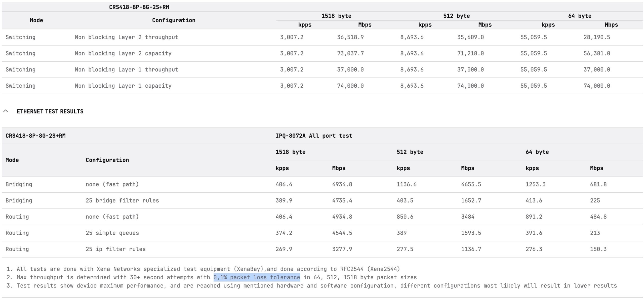Click the 28,190.5 value in 64 byte column
The image size is (644, 304).
(x=596, y=37)
